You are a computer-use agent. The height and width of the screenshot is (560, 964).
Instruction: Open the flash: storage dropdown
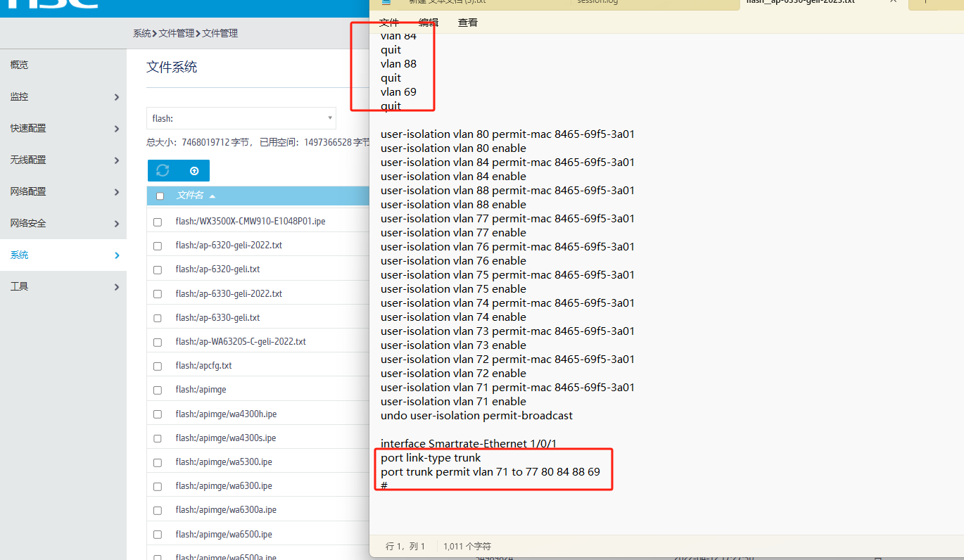coord(241,118)
